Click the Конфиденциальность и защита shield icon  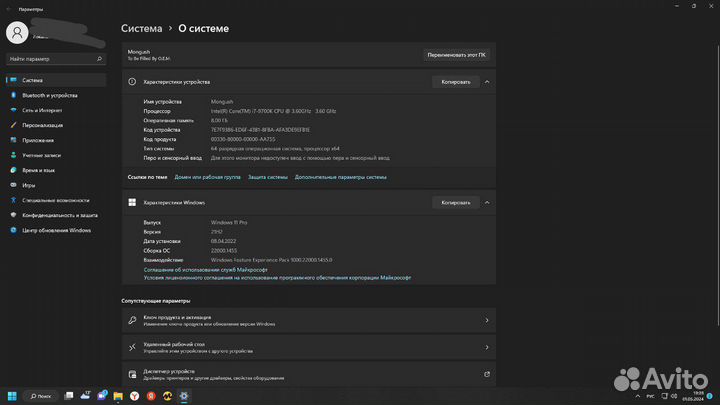point(13,215)
